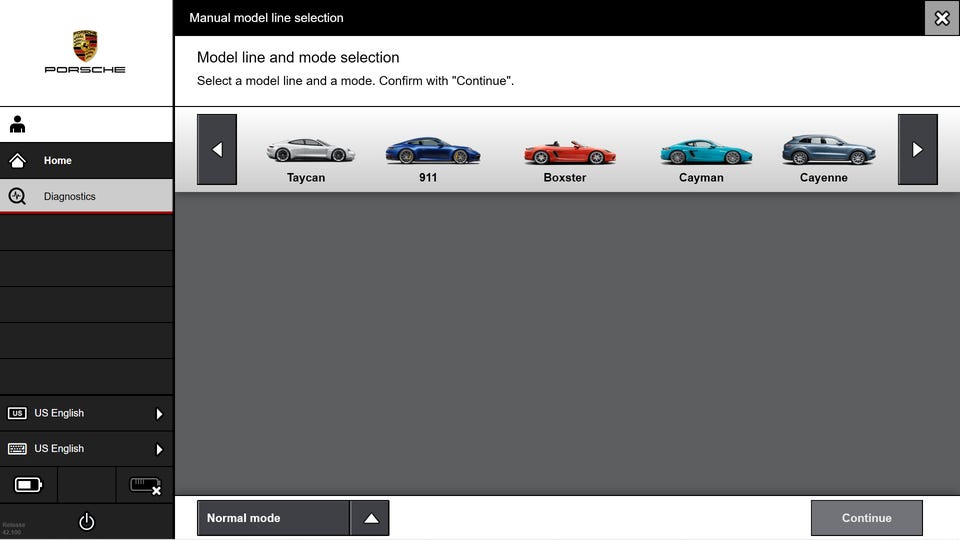Click the Manual model line selection title
Image resolution: width=960 pixels, height=540 pixels.
pyautogui.click(x=266, y=18)
